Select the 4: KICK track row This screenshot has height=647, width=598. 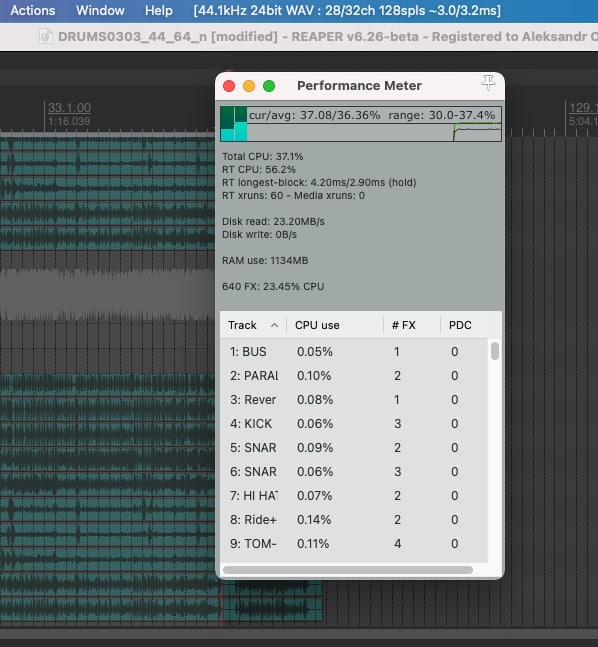coord(354,423)
